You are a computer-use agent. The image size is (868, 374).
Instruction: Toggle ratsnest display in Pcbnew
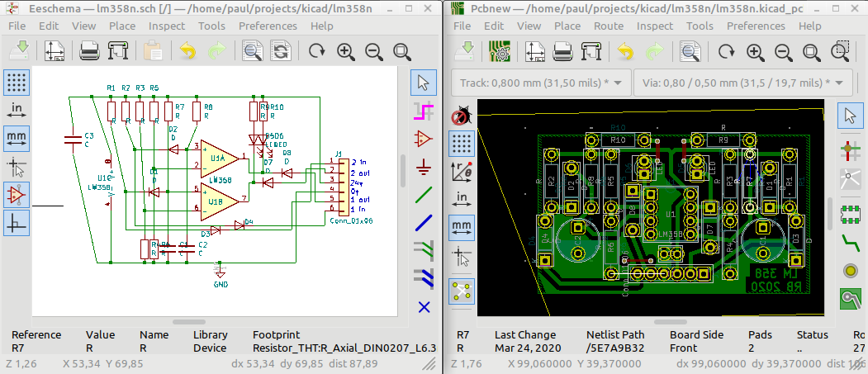pyautogui.click(x=461, y=291)
